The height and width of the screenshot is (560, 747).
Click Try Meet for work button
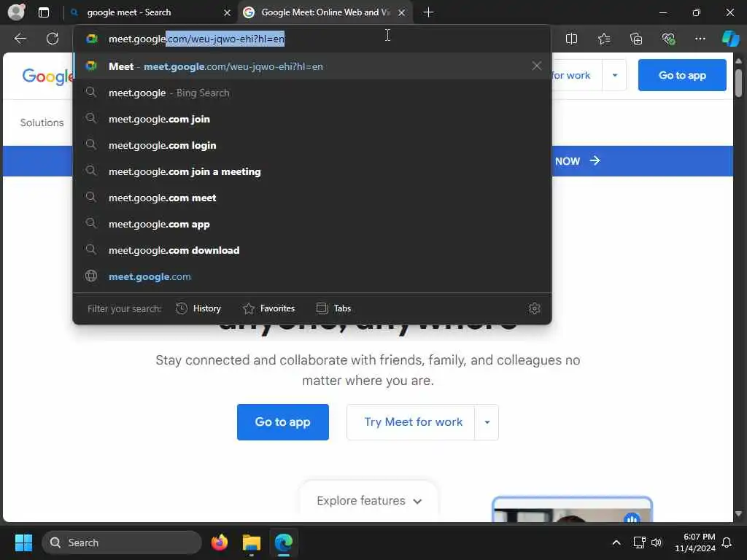point(411,422)
